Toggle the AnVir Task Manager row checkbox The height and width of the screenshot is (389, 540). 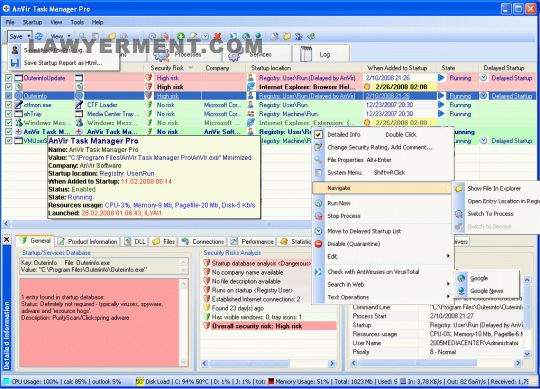pyautogui.click(x=9, y=132)
